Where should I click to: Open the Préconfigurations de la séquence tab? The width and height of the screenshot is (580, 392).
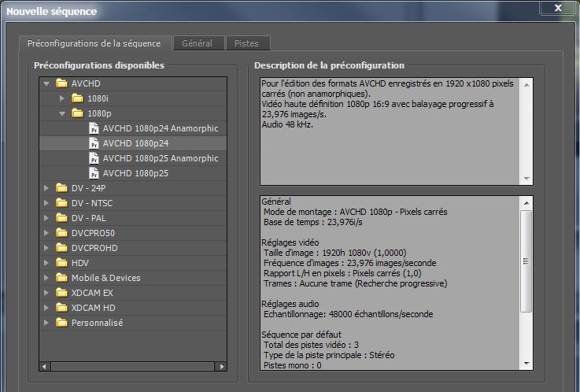94,43
